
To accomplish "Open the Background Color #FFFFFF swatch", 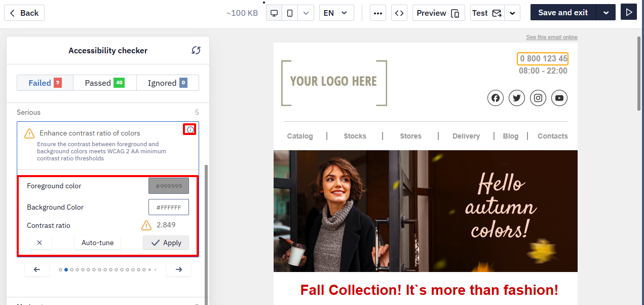I will pyautogui.click(x=169, y=207).
